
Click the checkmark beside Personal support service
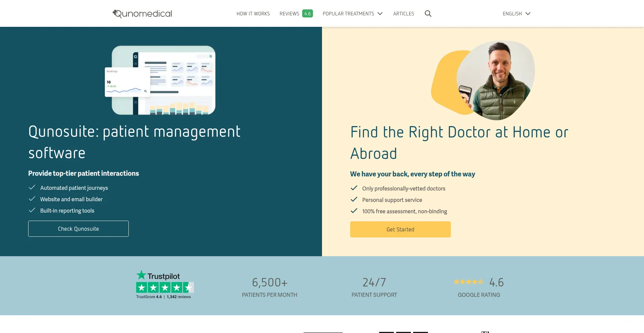(x=354, y=199)
